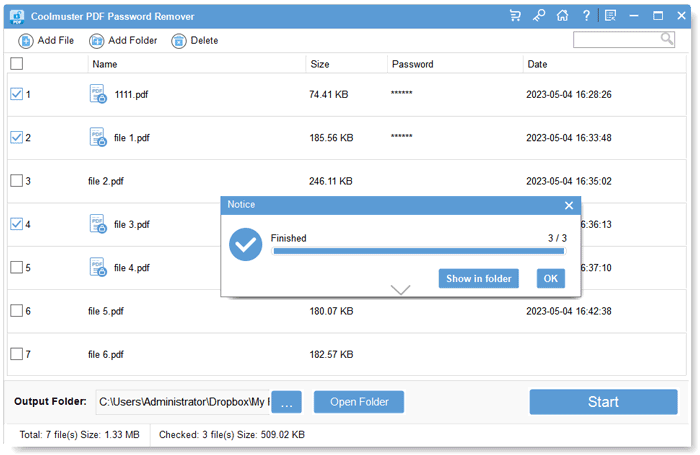
Task: Click the Add Folder toolbar icon
Action: 96,41
